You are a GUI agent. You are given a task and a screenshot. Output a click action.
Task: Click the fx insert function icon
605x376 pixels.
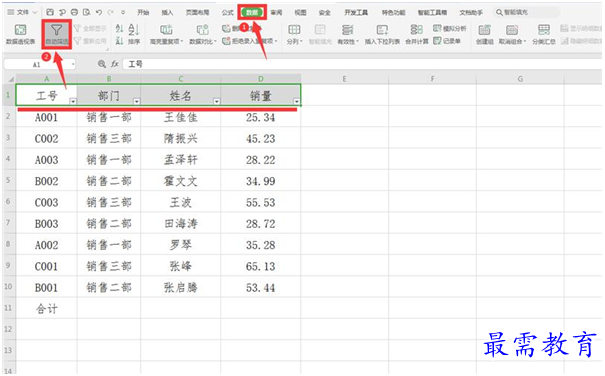coord(115,64)
